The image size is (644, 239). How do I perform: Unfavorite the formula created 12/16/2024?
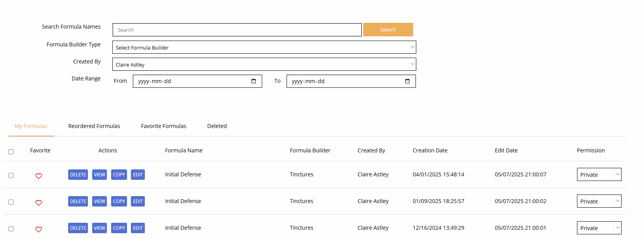pyautogui.click(x=39, y=229)
